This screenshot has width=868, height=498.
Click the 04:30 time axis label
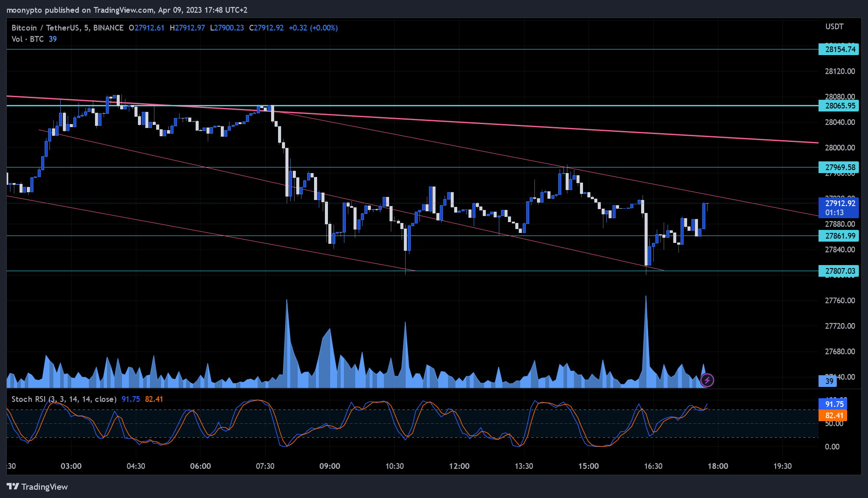pos(136,466)
